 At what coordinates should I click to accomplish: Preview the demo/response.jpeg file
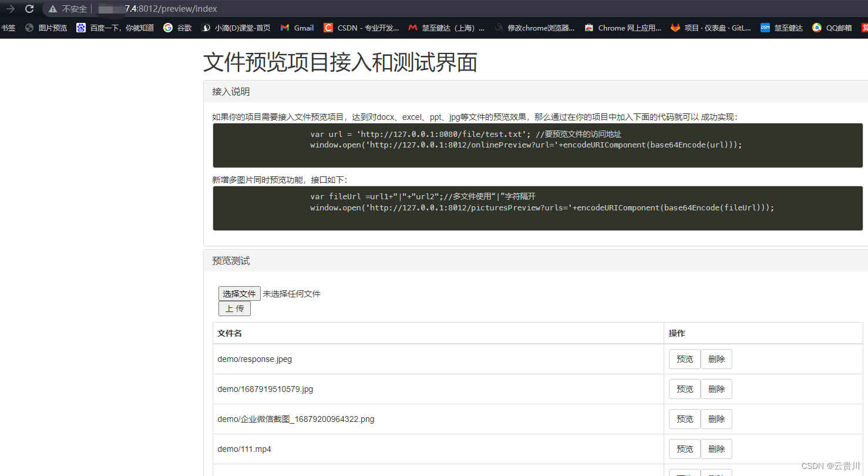point(684,358)
